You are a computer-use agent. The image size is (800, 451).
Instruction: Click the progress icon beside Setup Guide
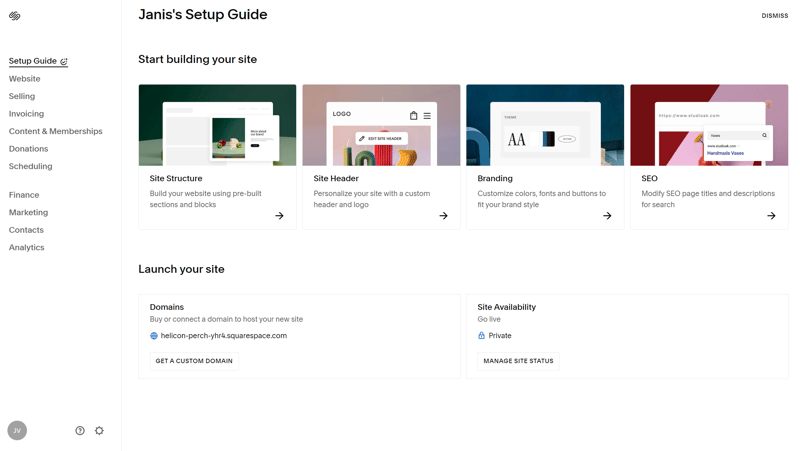[64, 61]
